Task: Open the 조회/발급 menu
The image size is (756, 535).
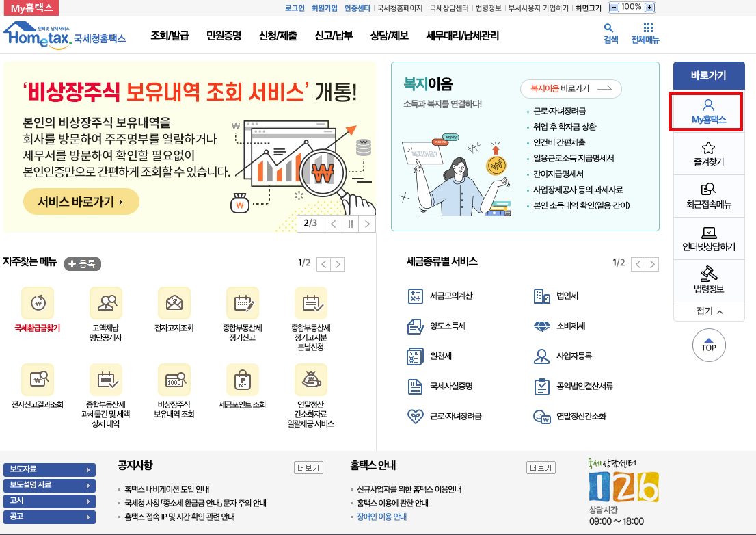Action: pos(170,36)
